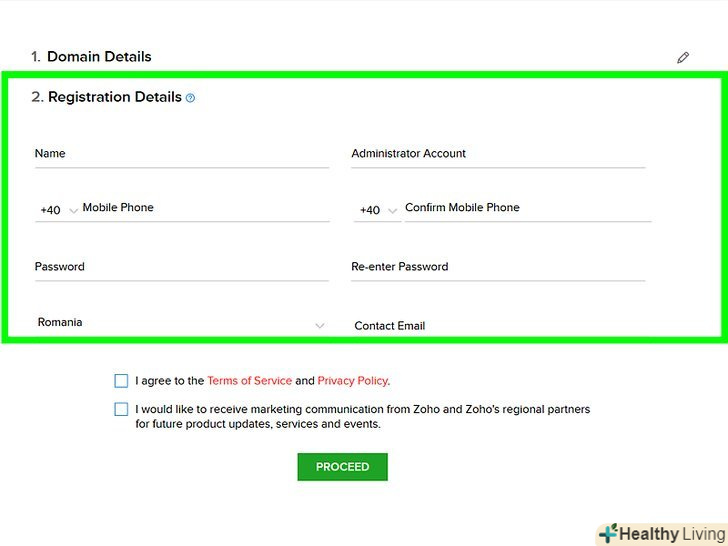Select the Confirm Mobile Phone field
This screenshot has height=546, width=728.
[527, 208]
